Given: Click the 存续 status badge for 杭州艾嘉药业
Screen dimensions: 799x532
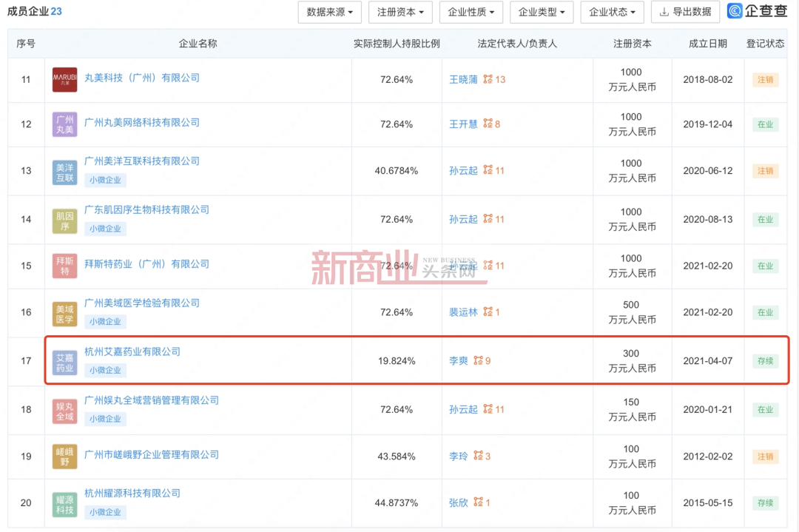Looking at the screenshot, I should tap(766, 361).
